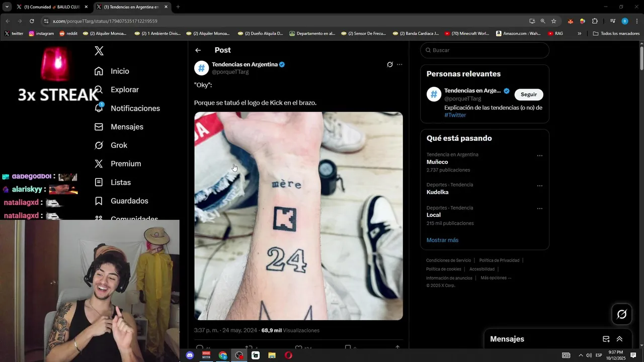Screen dimensions: 644x362
Task: Open the #Twitter hashtag link
Action: (455, 115)
